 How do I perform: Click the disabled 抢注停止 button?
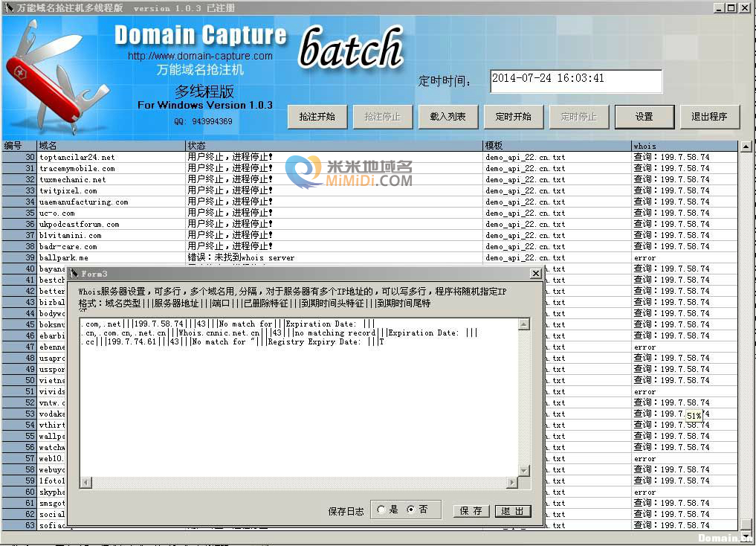coord(383,117)
